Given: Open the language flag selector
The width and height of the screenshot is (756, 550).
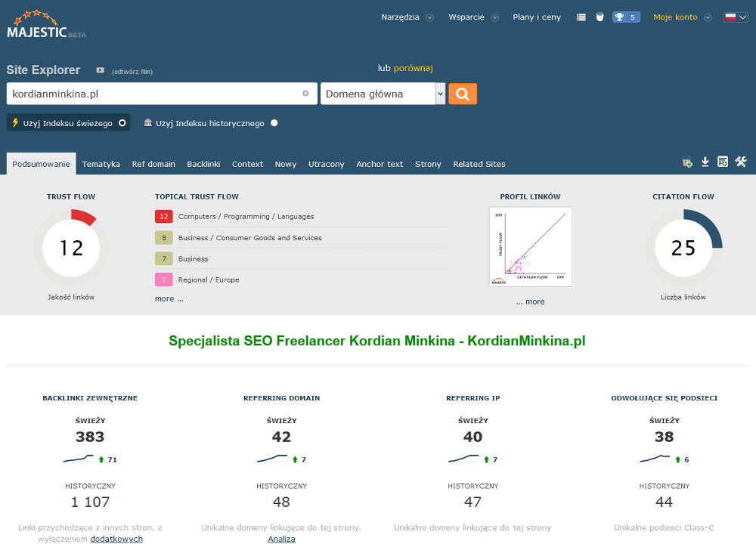Looking at the screenshot, I should coord(735,17).
